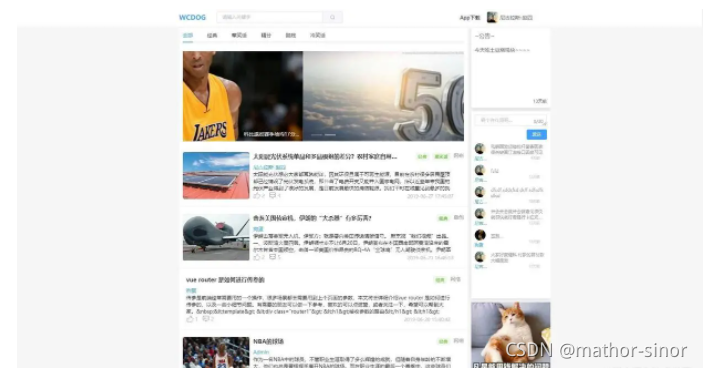
Task: Open the drone aircraft post title
Action: (312, 218)
